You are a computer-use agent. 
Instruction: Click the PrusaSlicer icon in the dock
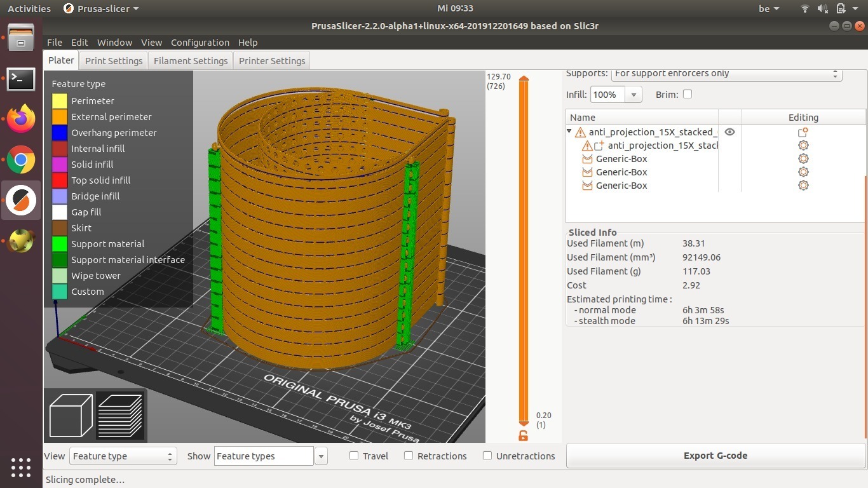point(21,200)
